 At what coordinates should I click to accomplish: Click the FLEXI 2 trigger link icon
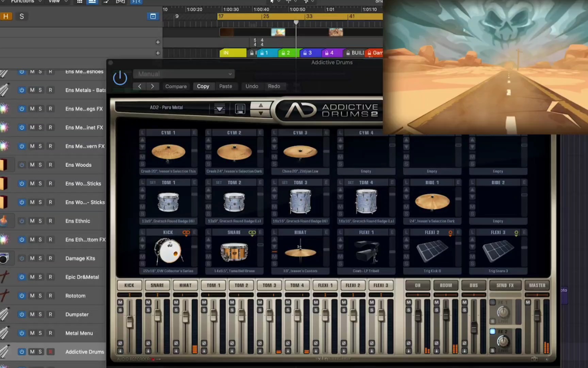pos(450,233)
